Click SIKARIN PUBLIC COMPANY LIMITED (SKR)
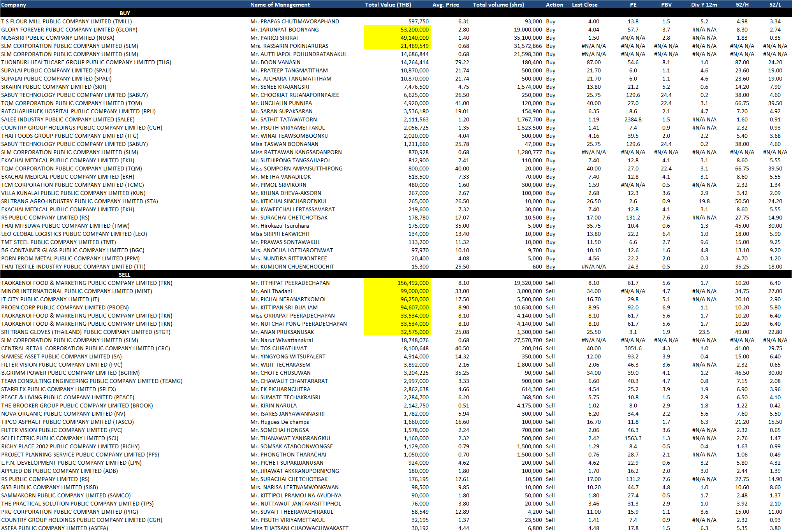The width and height of the screenshot is (792, 532). click(x=54, y=87)
